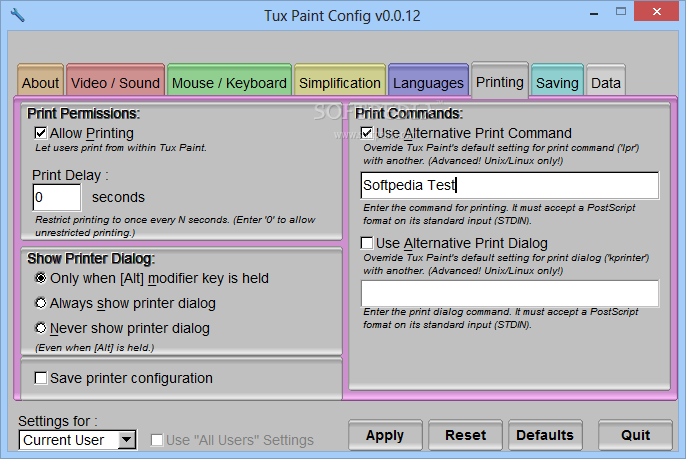
Task: Enable Use Alternative Print Dialog checkbox
Action: click(x=367, y=243)
